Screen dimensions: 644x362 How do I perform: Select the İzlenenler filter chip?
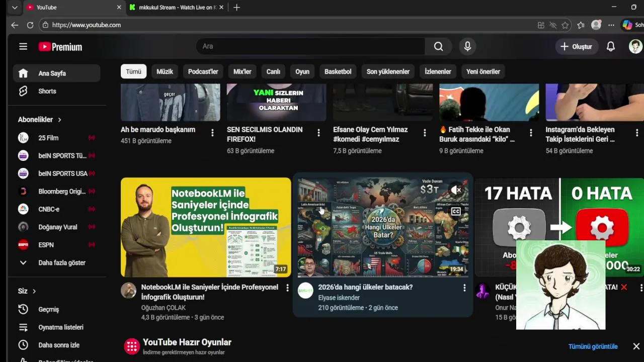(438, 71)
